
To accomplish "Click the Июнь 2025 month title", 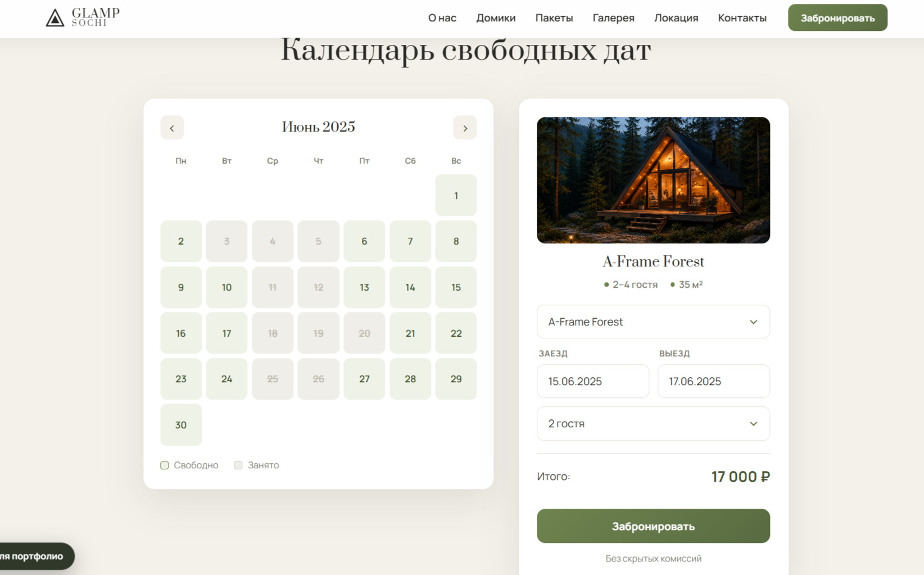I will 319,127.
